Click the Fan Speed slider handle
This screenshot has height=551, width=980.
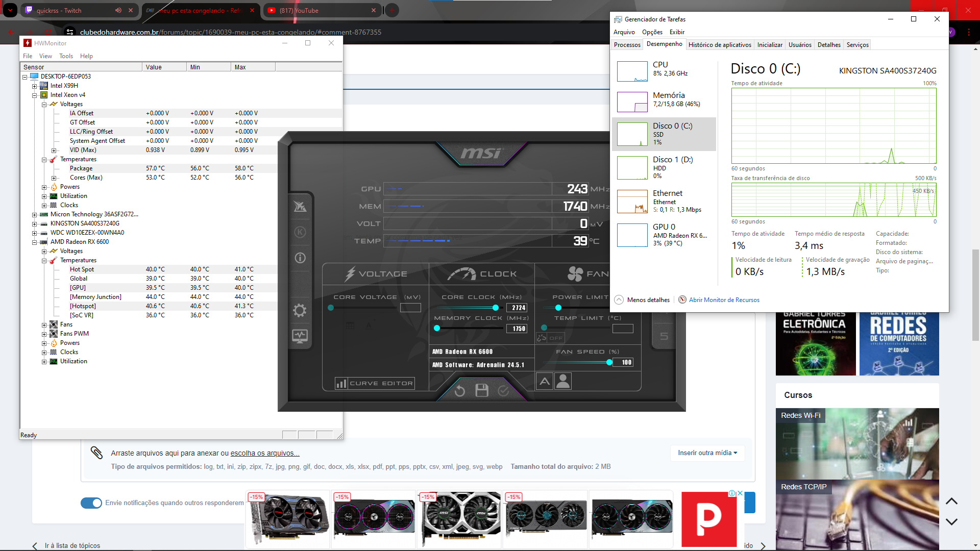click(x=609, y=362)
